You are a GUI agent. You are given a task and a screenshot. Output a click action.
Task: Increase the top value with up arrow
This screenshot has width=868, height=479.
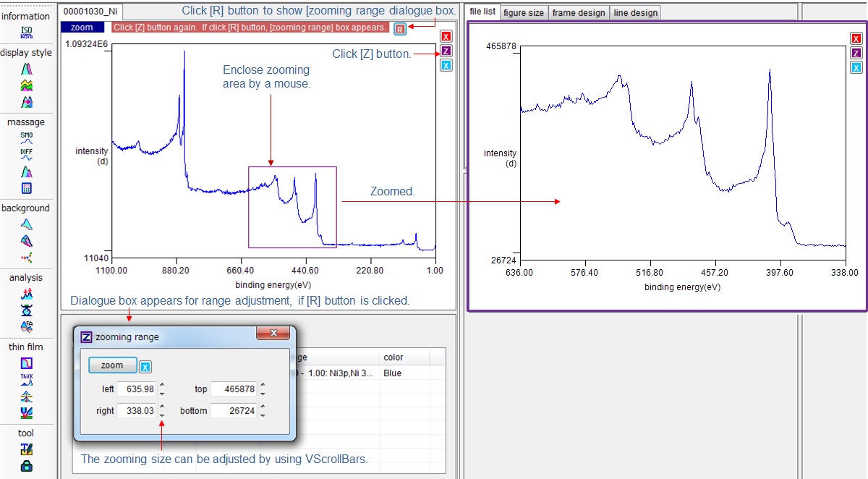(x=262, y=386)
